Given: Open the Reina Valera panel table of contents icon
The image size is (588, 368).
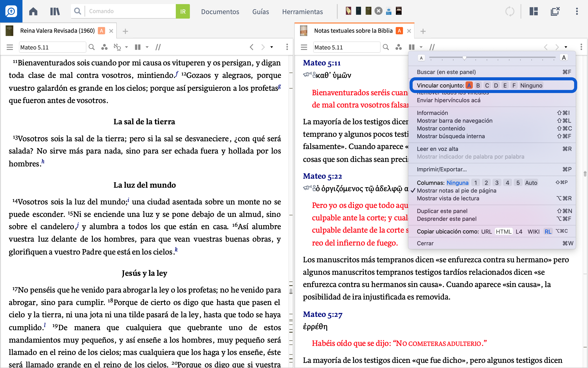Looking at the screenshot, I should click(x=10, y=47).
